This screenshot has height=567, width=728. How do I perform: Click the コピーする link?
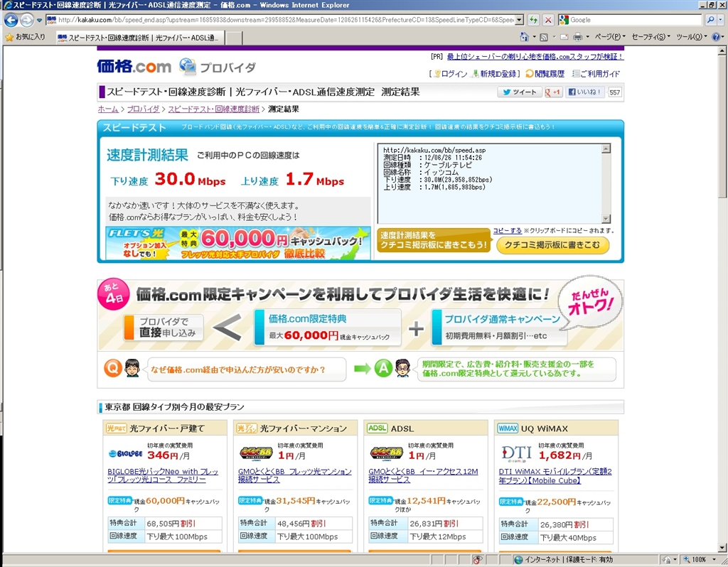coord(507,231)
